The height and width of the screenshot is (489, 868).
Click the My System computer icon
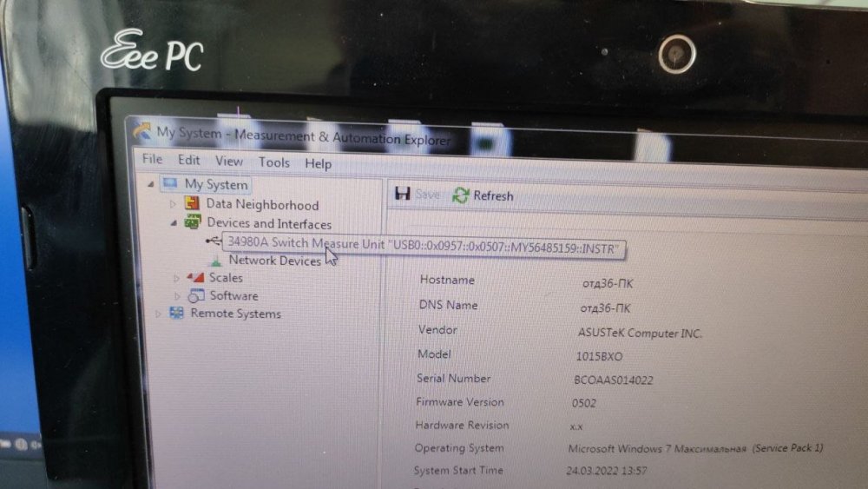170,182
